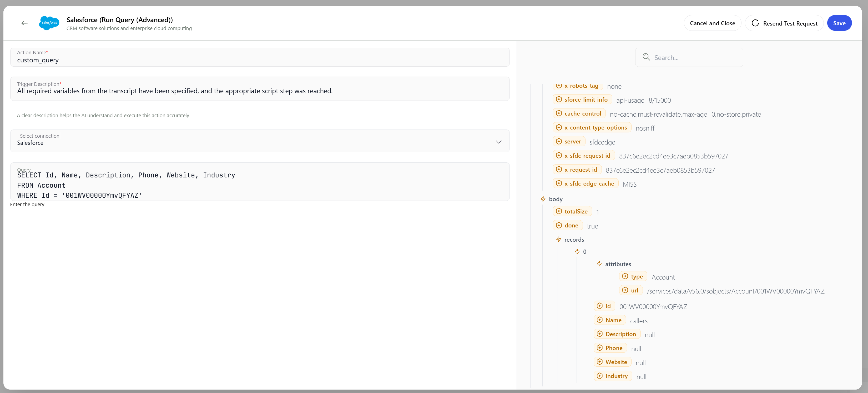Click the api-usage=8/15000 value
The height and width of the screenshot is (393, 868).
[x=643, y=100]
